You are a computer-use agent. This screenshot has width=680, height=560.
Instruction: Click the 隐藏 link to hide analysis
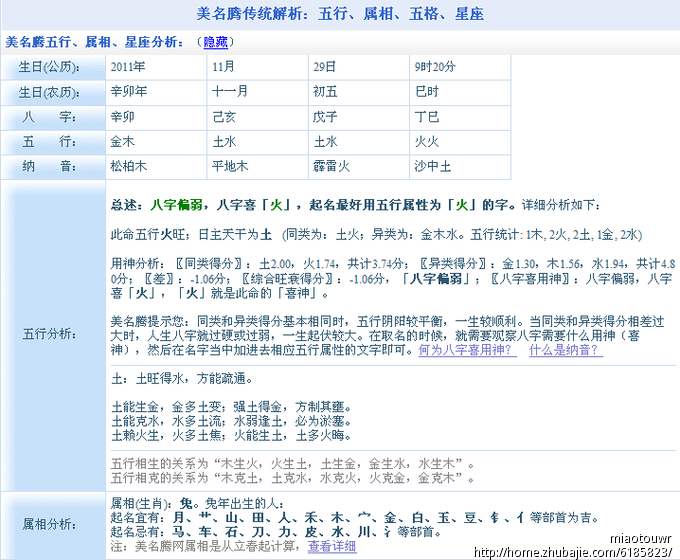point(216,42)
